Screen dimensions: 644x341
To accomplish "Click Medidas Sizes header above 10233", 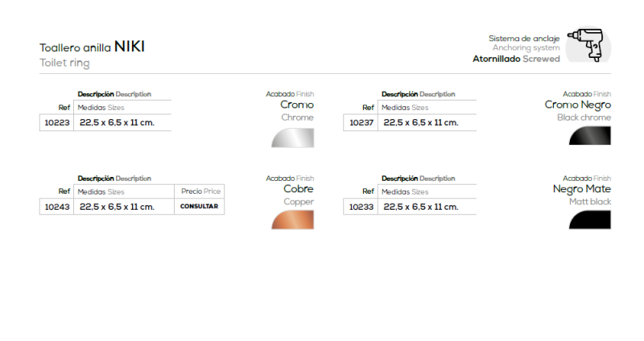I will 405,191.
